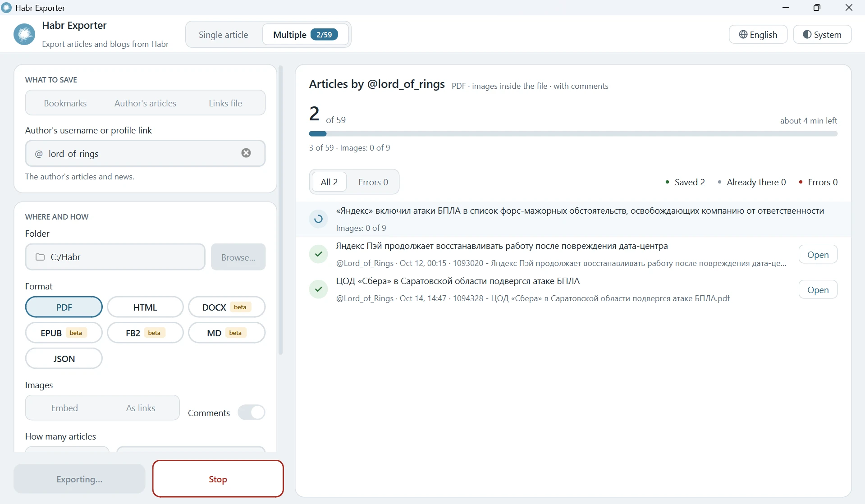Click the Browse... folder button
The image size is (865, 504).
[x=238, y=257]
